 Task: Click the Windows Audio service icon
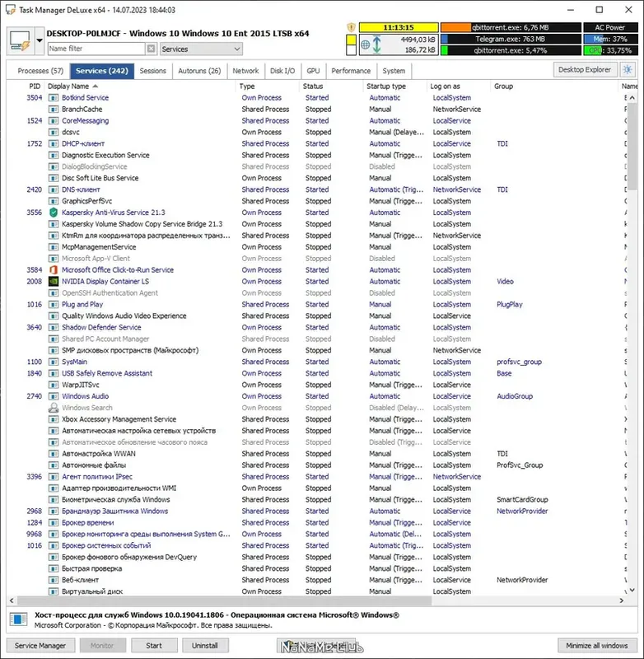[x=54, y=396]
